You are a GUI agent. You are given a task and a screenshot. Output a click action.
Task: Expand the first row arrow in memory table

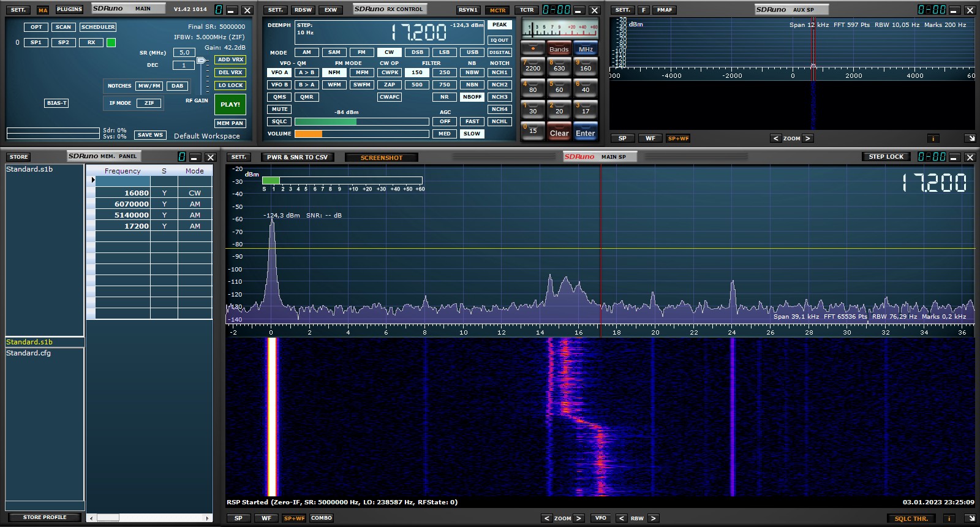tap(93, 180)
